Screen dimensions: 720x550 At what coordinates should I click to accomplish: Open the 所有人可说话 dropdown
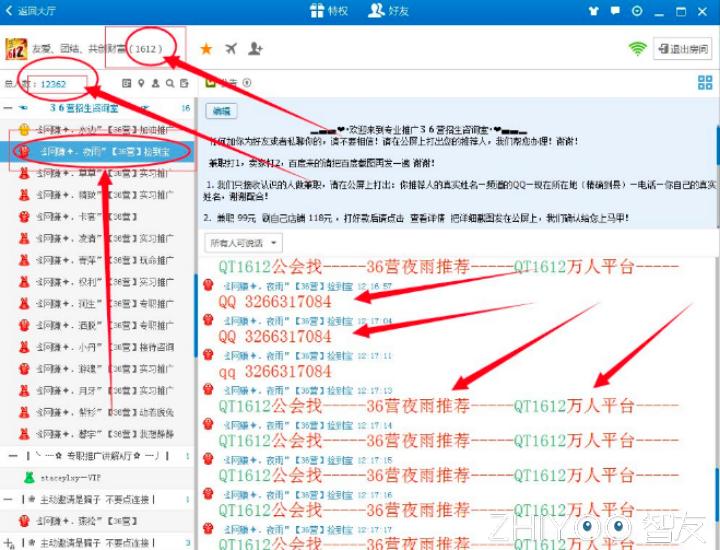pyautogui.click(x=243, y=243)
